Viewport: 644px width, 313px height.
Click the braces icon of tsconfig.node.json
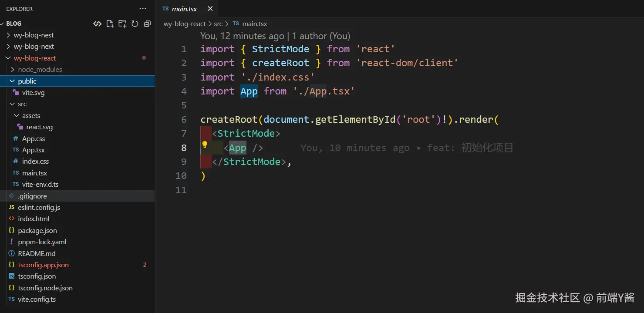click(11, 288)
